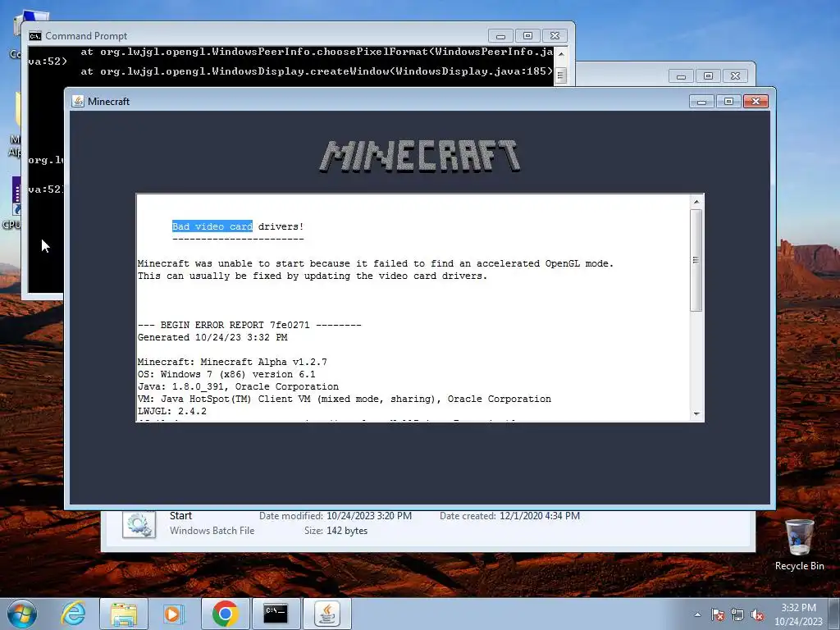The width and height of the screenshot is (840, 630).
Task: Switch to Command Prompt taskbar button
Action: click(x=276, y=614)
